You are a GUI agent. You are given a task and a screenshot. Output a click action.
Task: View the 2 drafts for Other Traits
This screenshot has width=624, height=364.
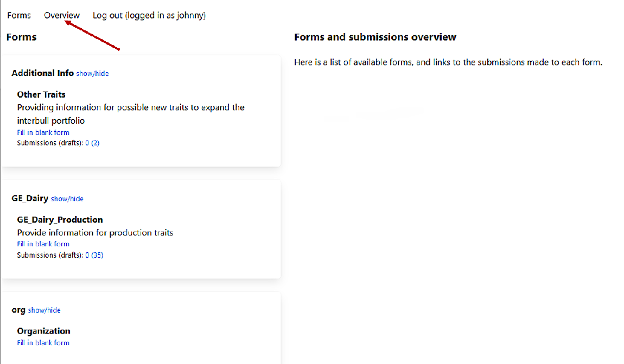pos(95,143)
